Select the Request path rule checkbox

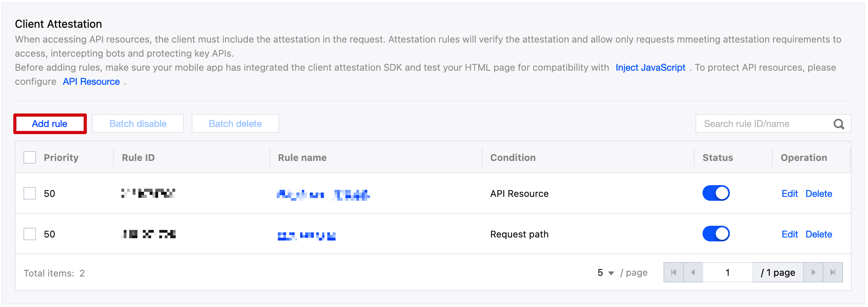[30, 234]
